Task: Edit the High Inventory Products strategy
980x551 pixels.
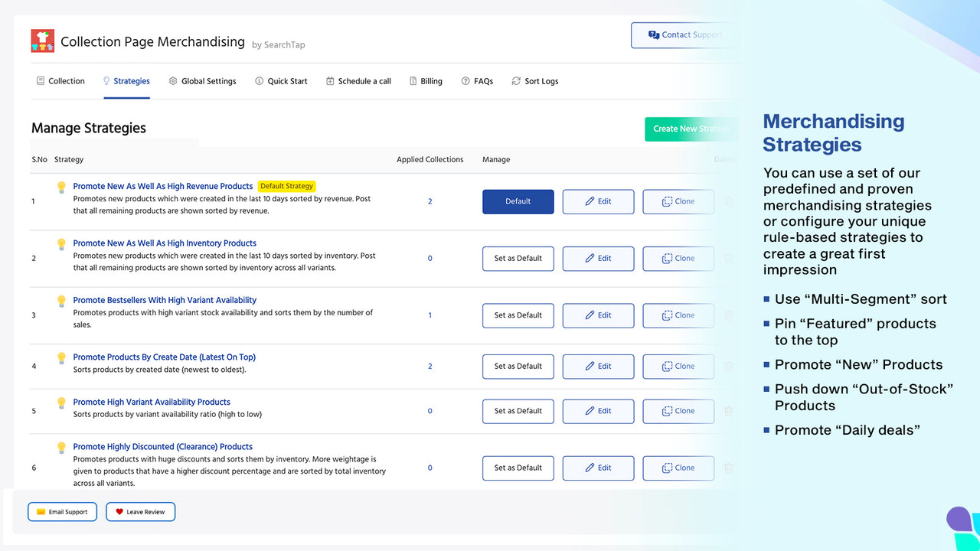Action: 598,259
